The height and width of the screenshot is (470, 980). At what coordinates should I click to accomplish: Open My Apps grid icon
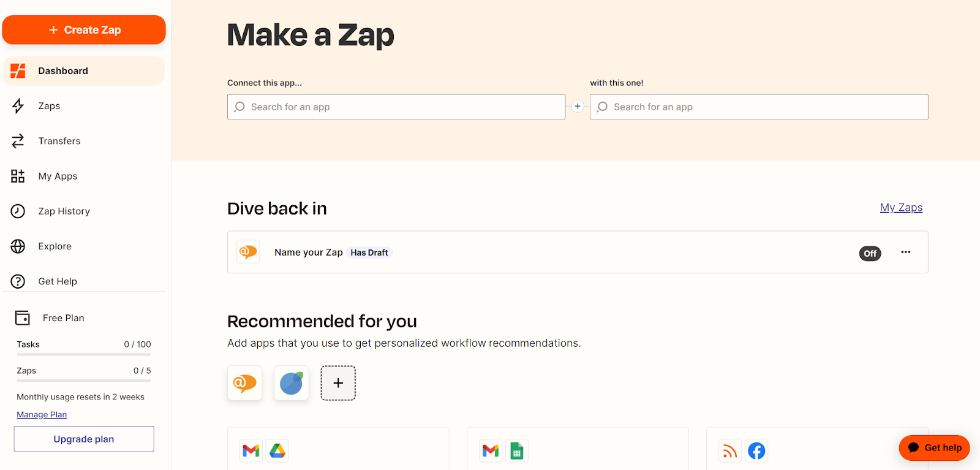tap(18, 176)
